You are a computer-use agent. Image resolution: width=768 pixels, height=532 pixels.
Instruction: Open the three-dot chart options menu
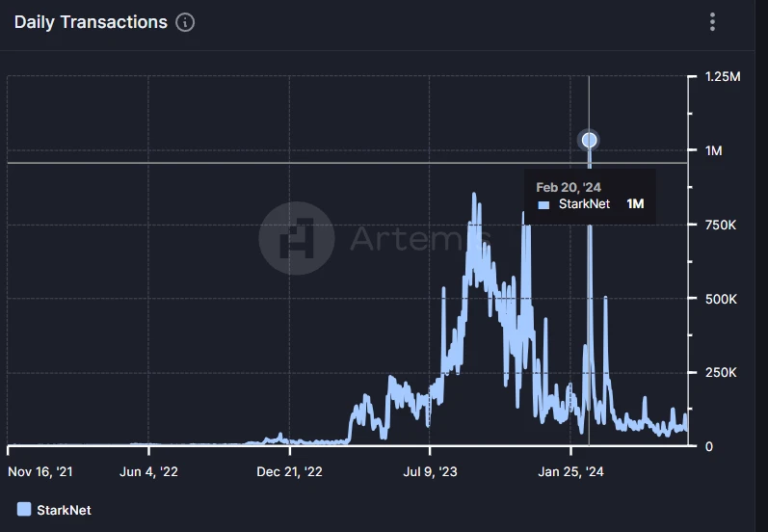point(712,22)
